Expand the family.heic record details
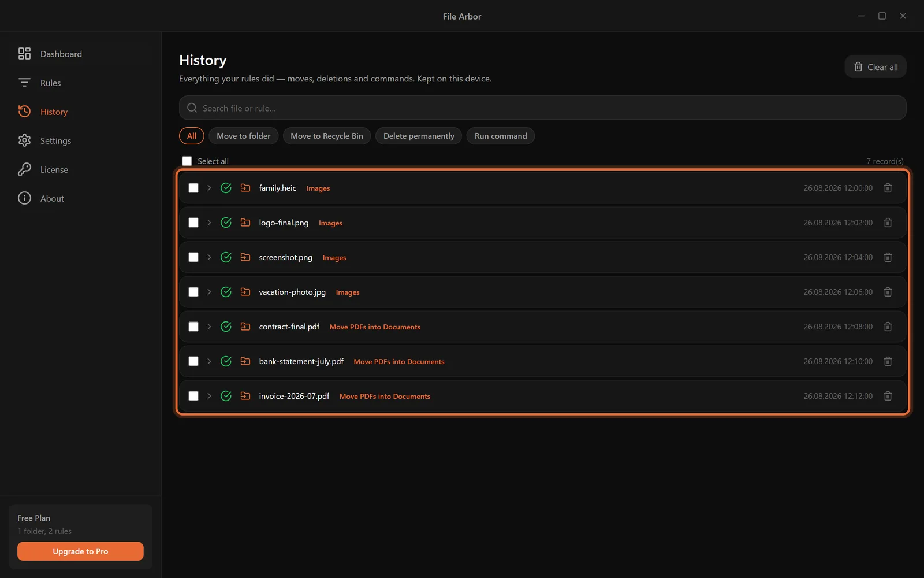This screenshot has height=578, width=924. pos(209,188)
